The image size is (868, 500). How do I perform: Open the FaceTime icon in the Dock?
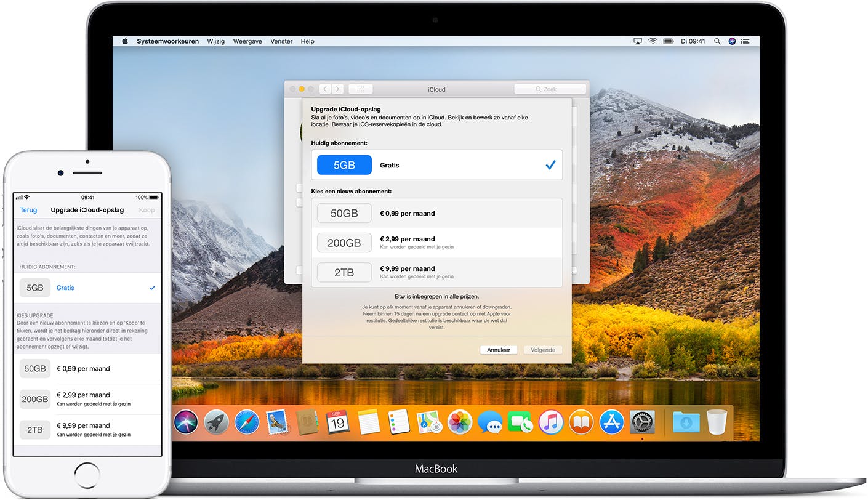click(x=520, y=422)
